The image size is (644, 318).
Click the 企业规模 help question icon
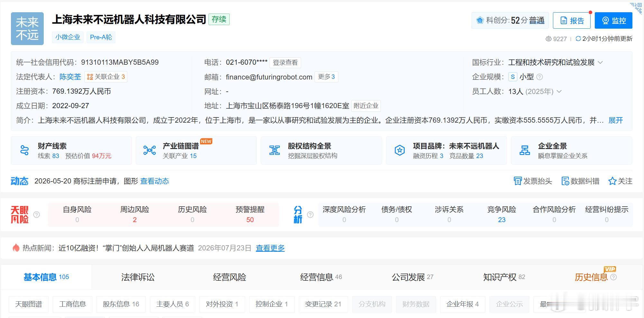[x=540, y=77]
